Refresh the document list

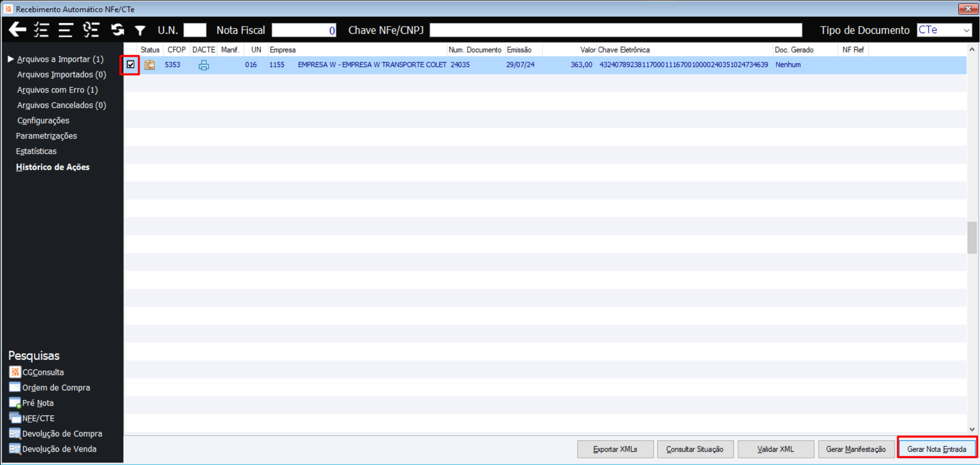(x=118, y=30)
